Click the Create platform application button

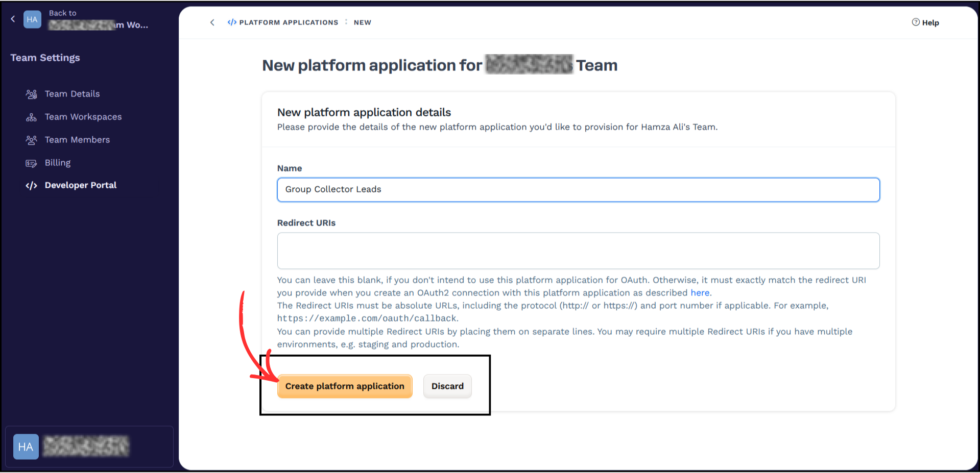tap(344, 386)
